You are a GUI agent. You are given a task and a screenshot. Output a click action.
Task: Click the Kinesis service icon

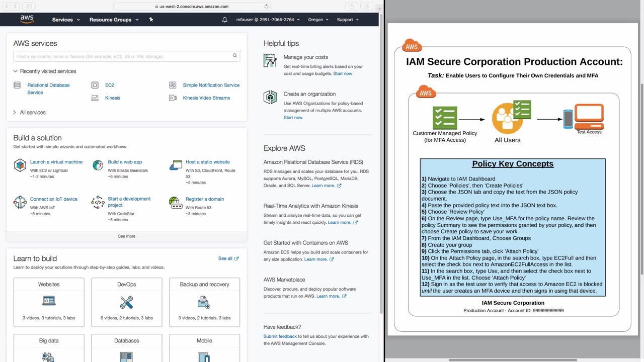click(95, 98)
